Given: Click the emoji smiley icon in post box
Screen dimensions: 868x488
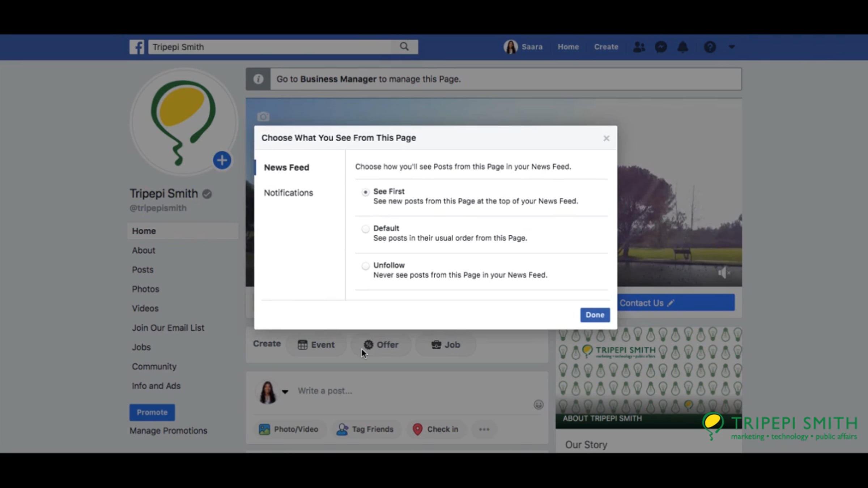Looking at the screenshot, I should [538, 404].
